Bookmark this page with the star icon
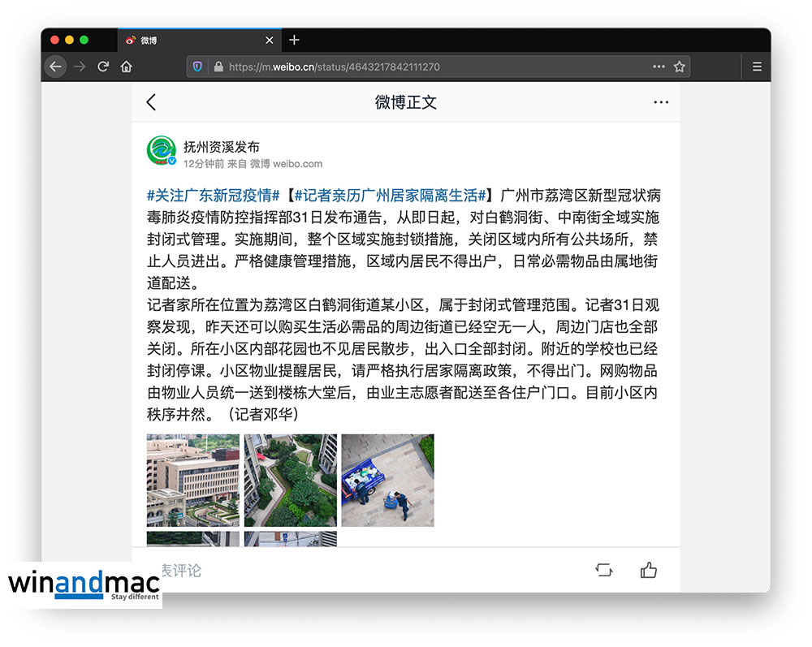This screenshot has width=812, height=647. pyautogui.click(x=680, y=67)
